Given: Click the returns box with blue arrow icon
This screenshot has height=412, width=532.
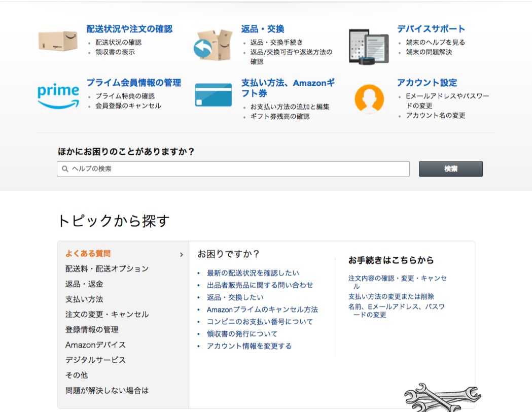Looking at the screenshot, I should pyautogui.click(x=214, y=45).
